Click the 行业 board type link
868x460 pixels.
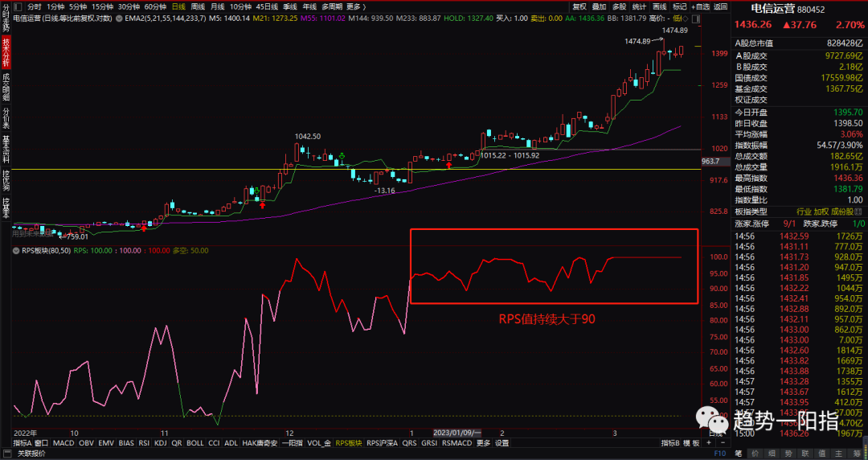point(804,212)
